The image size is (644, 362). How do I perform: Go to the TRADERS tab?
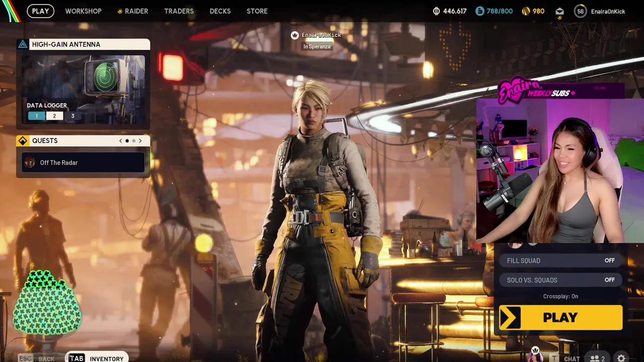[179, 11]
